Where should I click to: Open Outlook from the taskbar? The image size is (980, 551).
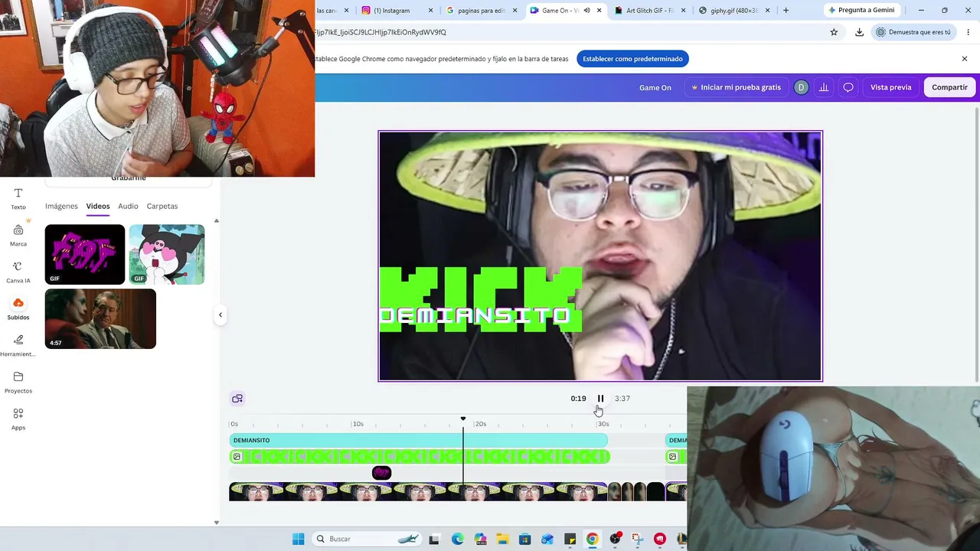547,539
